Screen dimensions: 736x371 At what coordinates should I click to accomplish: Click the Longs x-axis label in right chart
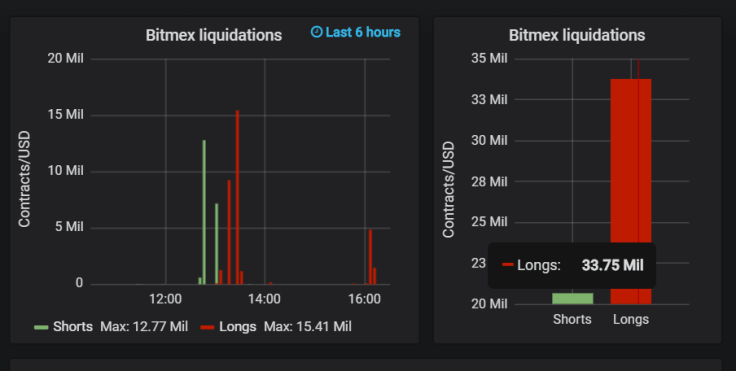pyautogui.click(x=631, y=319)
